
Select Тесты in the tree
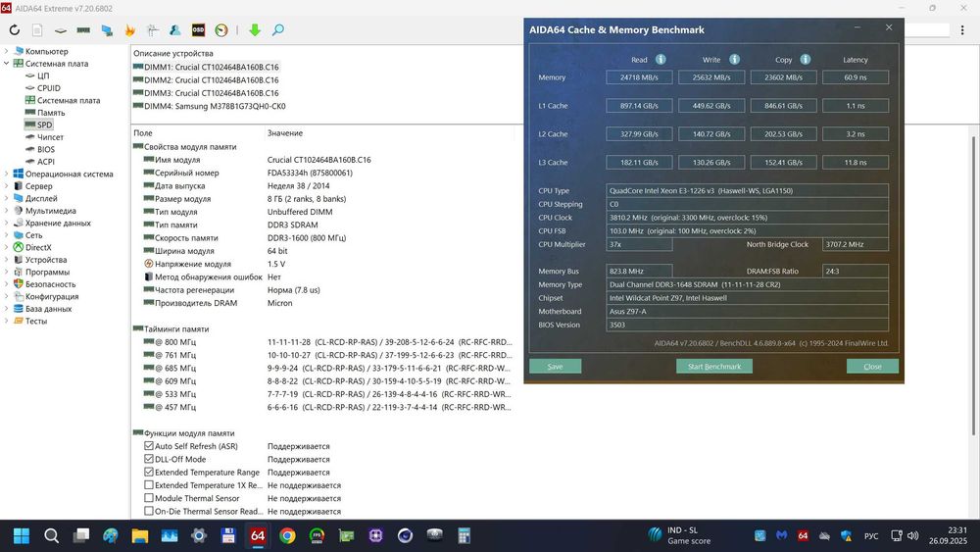click(35, 321)
